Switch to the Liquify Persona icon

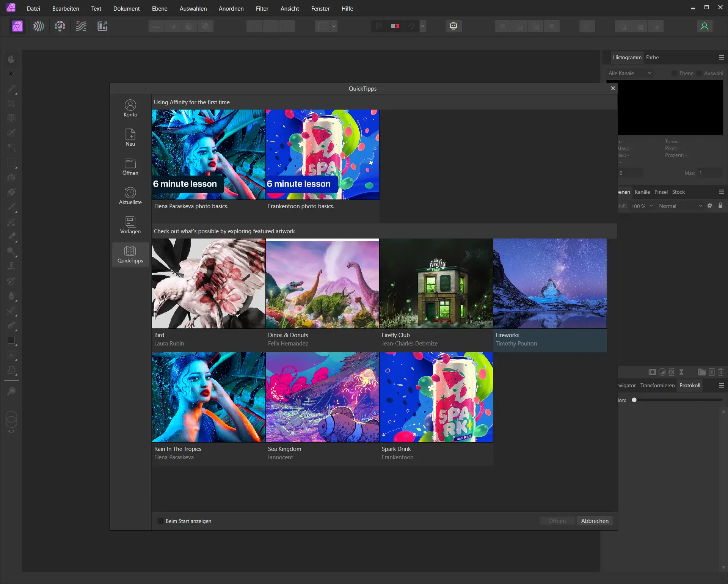click(x=39, y=26)
